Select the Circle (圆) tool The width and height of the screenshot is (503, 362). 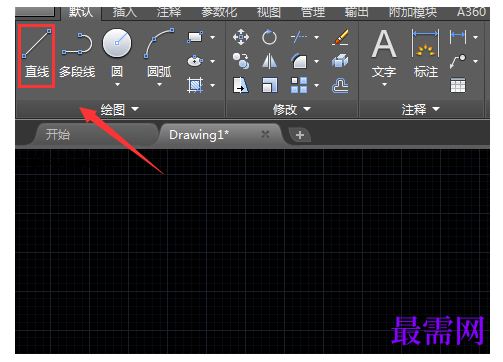[x=117, y=53]
